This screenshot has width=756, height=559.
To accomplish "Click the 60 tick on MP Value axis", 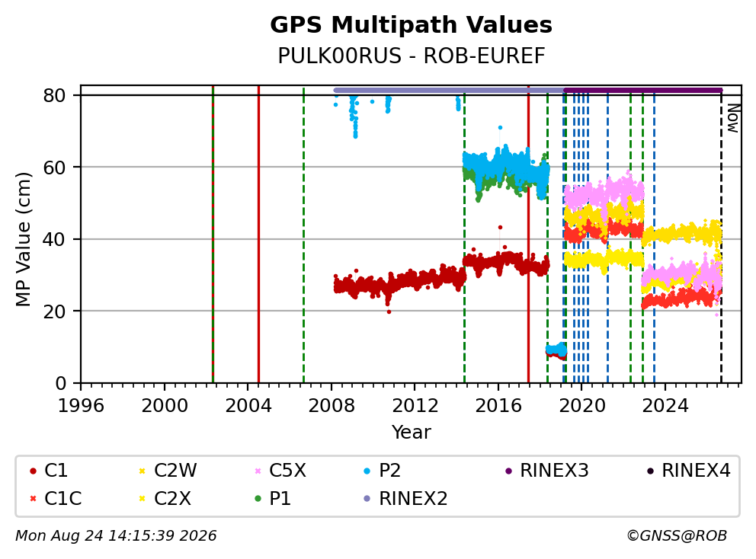I will coord(54,168).
